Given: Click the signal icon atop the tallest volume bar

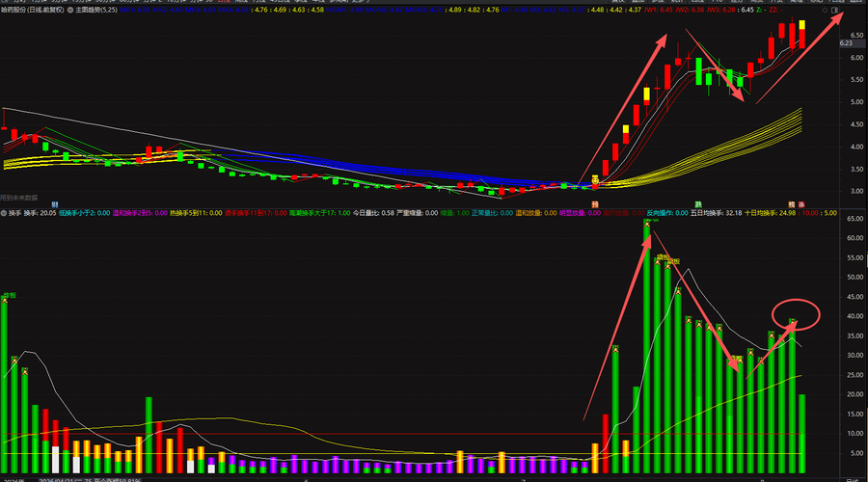Looking at the screenshot, I should point(646,224).
